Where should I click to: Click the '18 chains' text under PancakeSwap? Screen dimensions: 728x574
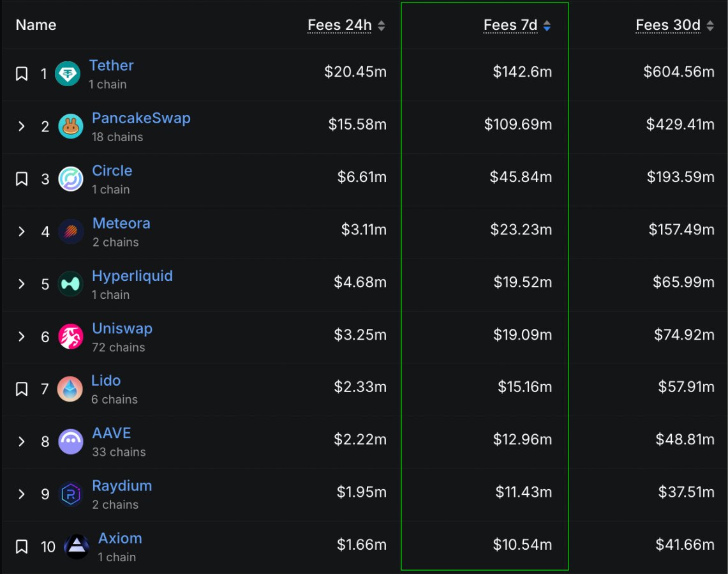point(117,137)
